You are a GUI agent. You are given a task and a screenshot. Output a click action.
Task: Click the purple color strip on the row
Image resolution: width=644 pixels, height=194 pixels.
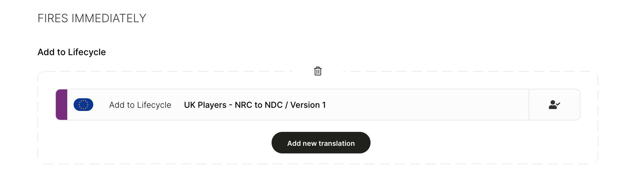click(x=62, y=105)
